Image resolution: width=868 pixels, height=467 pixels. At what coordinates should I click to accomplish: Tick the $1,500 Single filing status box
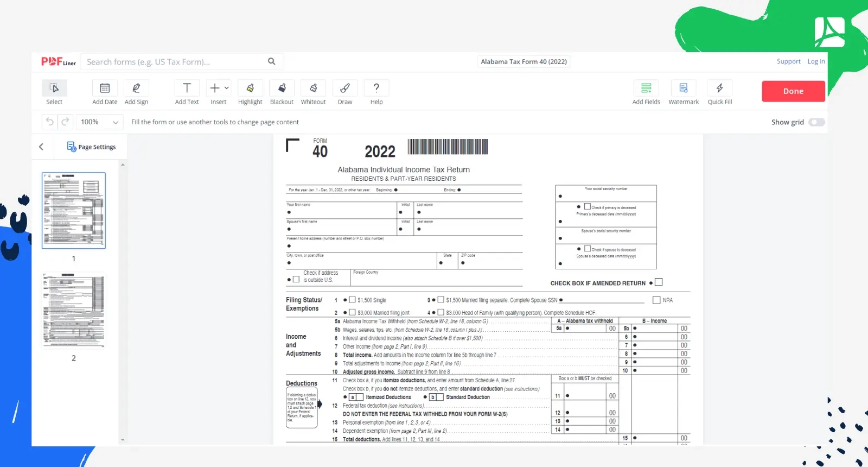tap(352, 300)
